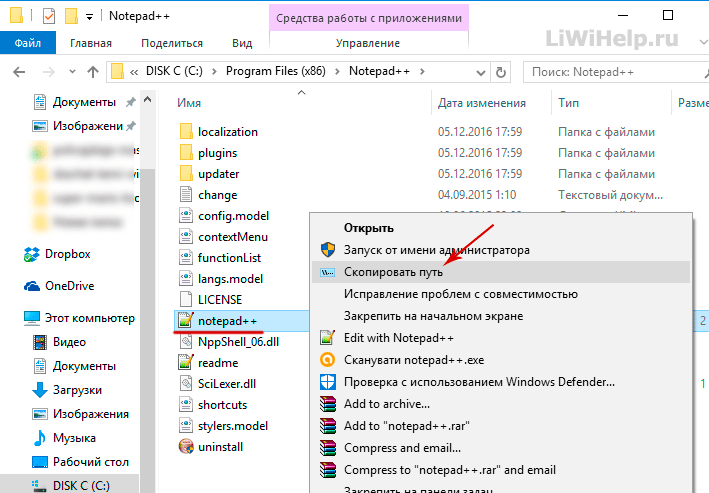Click the functionList file icon

pyautogui.click(x=186, y=258)
